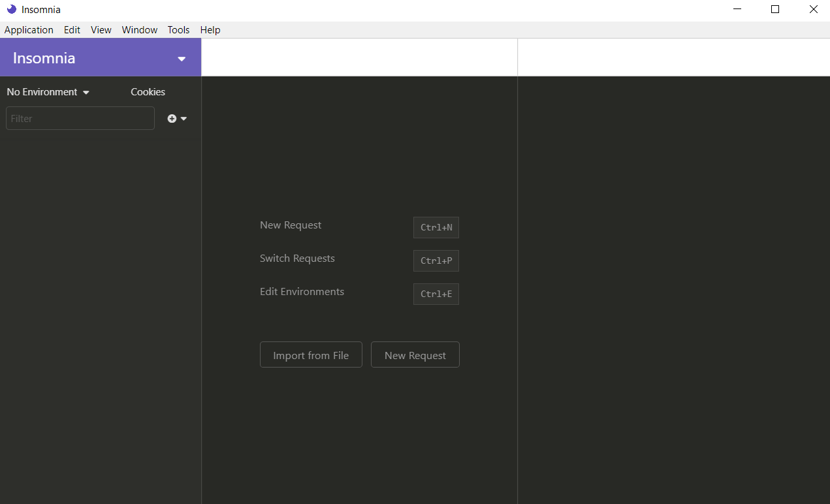830x504 pixels.
Task: Open the Help menu
Action: pos(210,30)
